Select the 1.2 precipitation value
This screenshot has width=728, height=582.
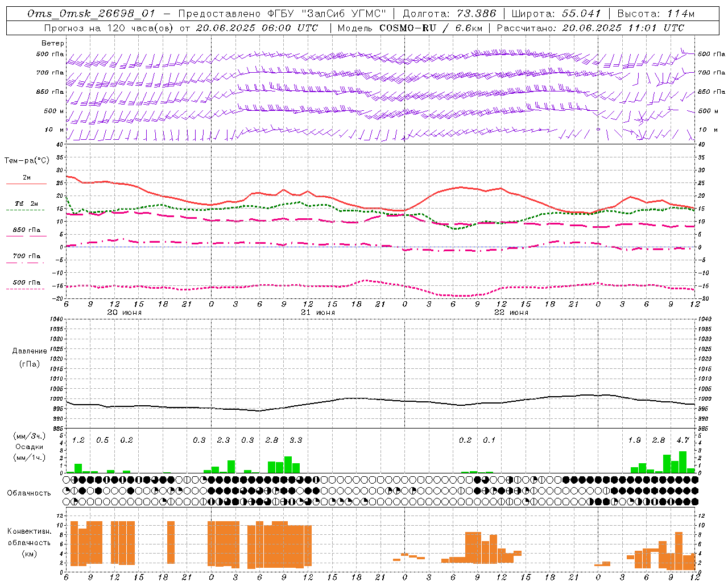coord(78,440)
